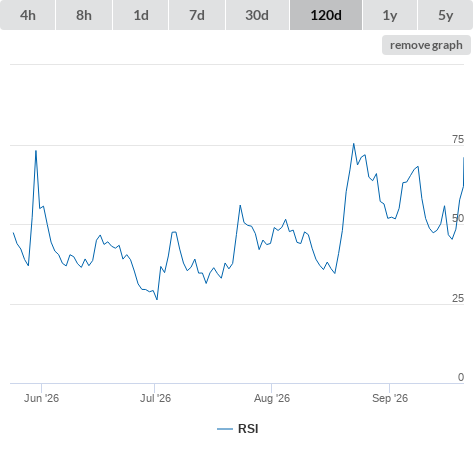Select the 30d range tab
Screen dimensions: 474x455
tap(257, 15)
